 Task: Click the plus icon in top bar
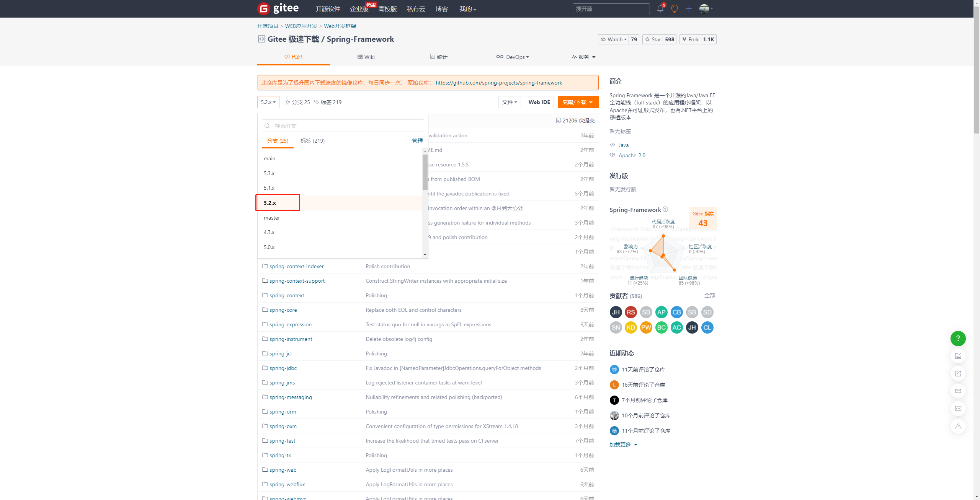click(689, 9)
